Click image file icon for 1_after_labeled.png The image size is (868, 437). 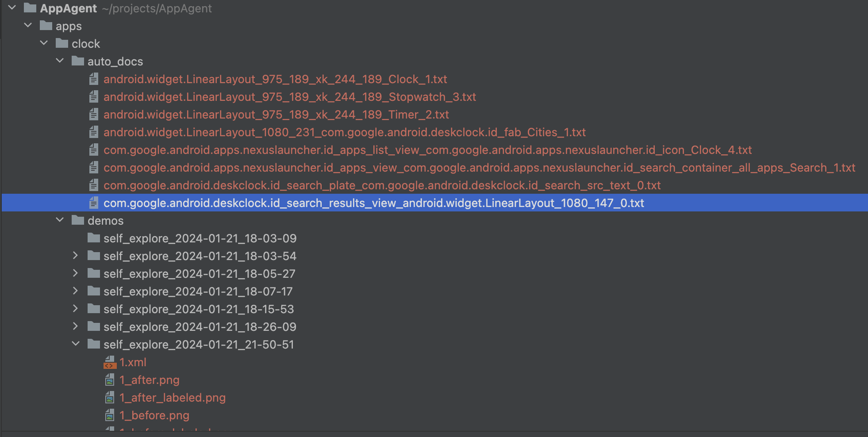click(x=110, y=397)
